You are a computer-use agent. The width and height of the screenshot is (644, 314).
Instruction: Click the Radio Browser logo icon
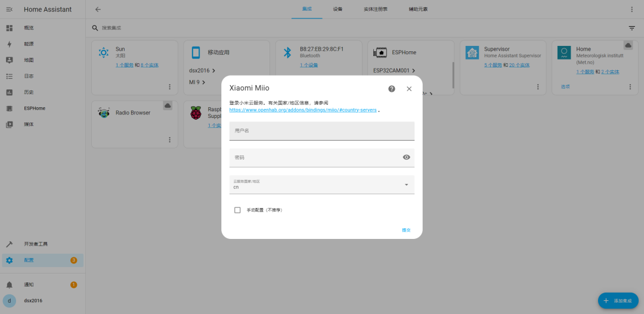pos(104,113)
